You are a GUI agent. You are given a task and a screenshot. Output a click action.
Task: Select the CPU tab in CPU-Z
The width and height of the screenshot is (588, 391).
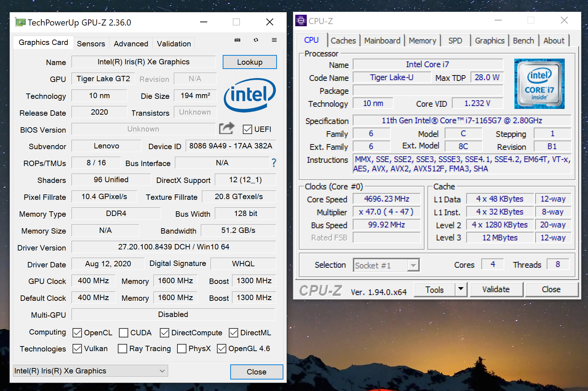coord(311,40)
